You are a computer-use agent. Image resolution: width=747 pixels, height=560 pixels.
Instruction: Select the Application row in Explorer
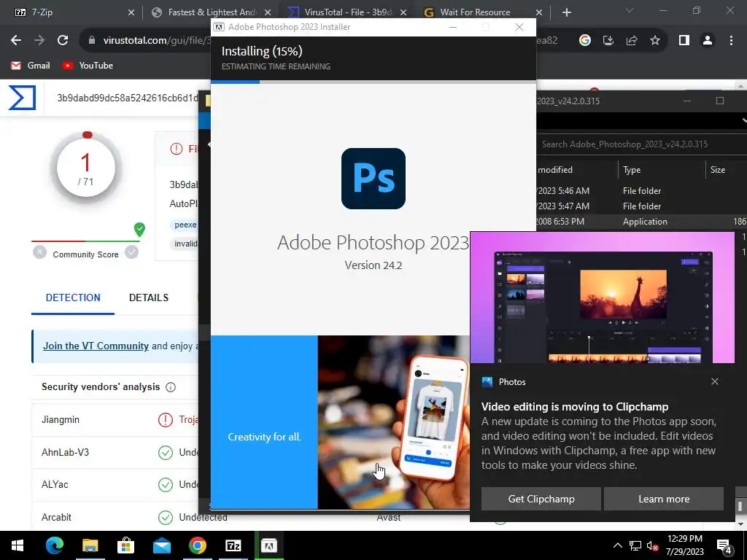pos(641,222)
